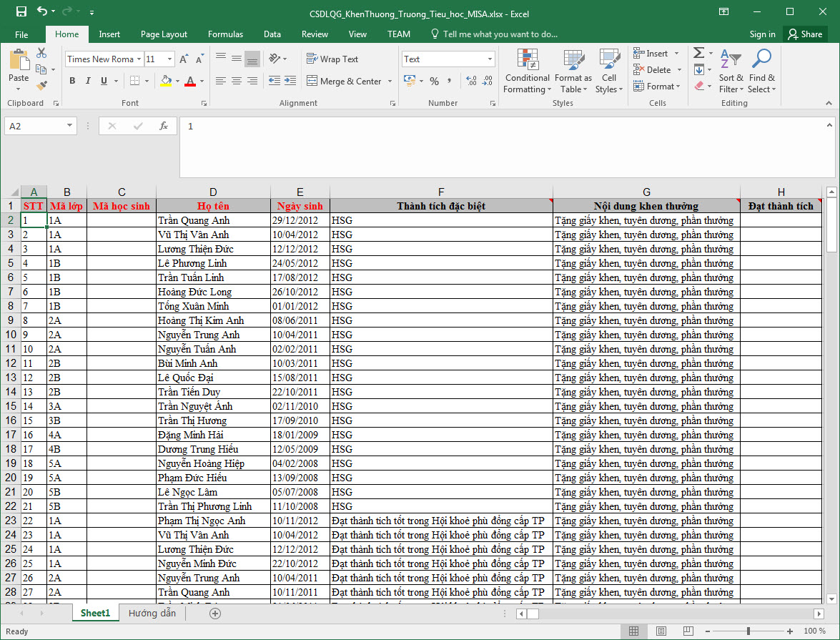Expand the Name Box dropdown arrow

click(69, 126)
